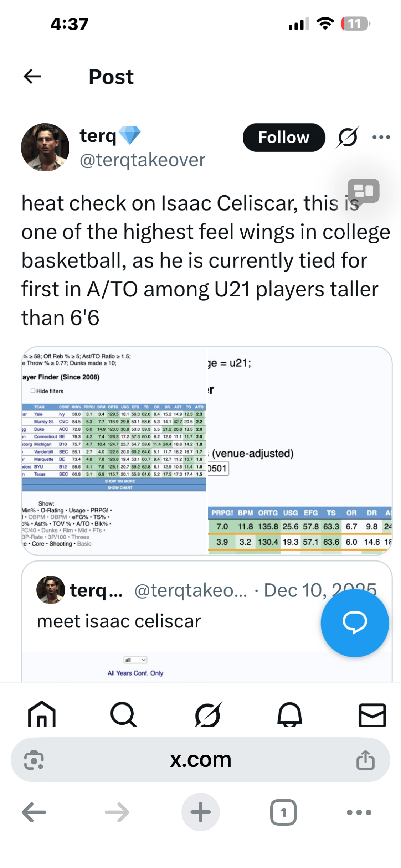This screenshot has width=401, height=868.
Task: Open the browser's three-dot menu
Action: pos(359,812)
